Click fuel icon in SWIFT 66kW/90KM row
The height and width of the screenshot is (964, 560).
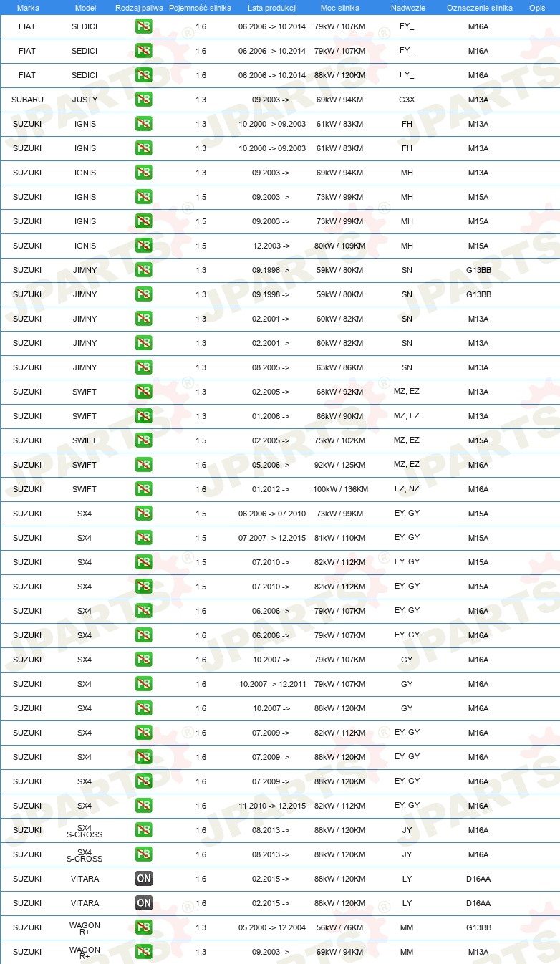pos(144,416)
